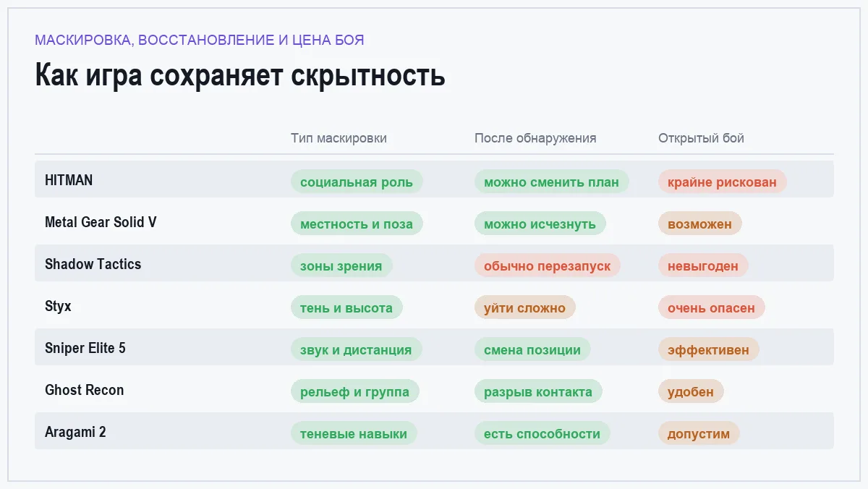
Task: Select the 'есть способности' tag
Action: pyautogui.click(x=542, y=433)
